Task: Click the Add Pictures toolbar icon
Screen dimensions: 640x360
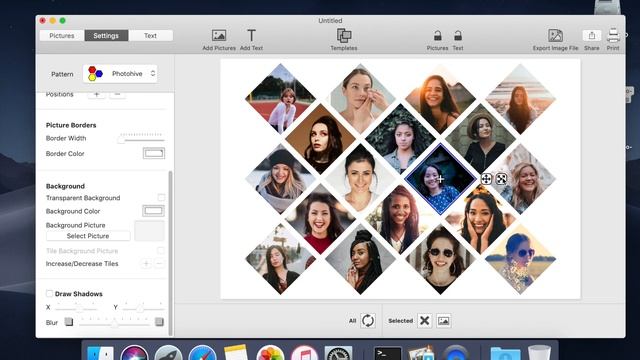Action: 219,36
